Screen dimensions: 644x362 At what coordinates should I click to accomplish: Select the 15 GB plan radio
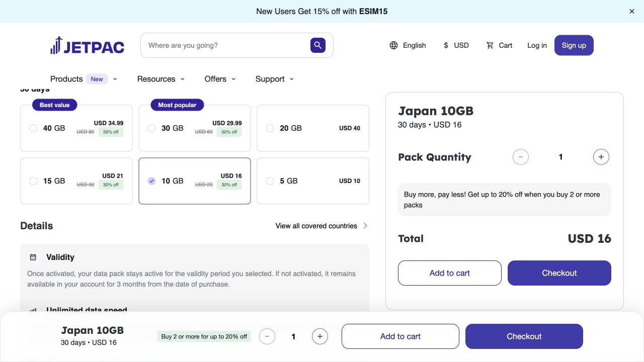33,181
